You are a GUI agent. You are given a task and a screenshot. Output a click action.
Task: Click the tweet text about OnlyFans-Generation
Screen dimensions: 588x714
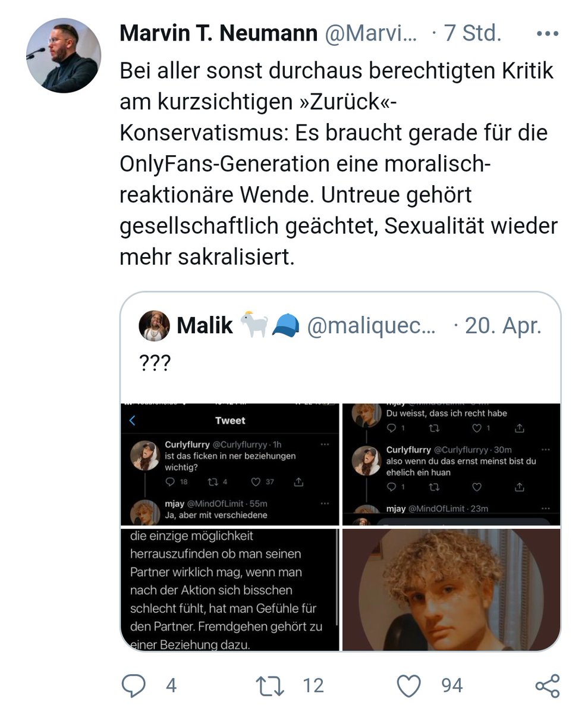click(339, 164)
